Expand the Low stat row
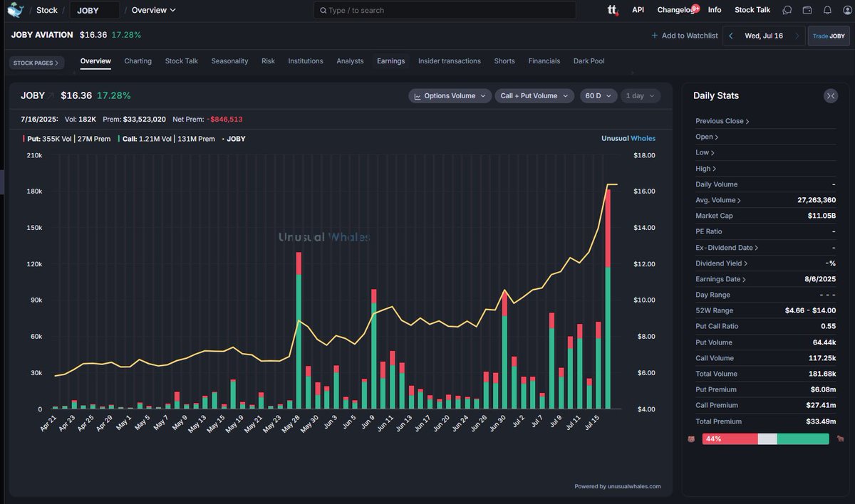Screen dimensions: 855x504 pos(705,152)
